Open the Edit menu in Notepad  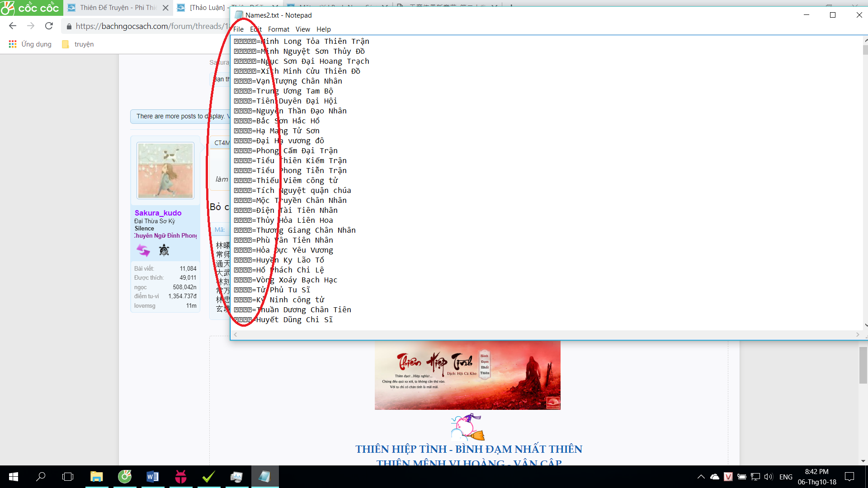point(255,29)
